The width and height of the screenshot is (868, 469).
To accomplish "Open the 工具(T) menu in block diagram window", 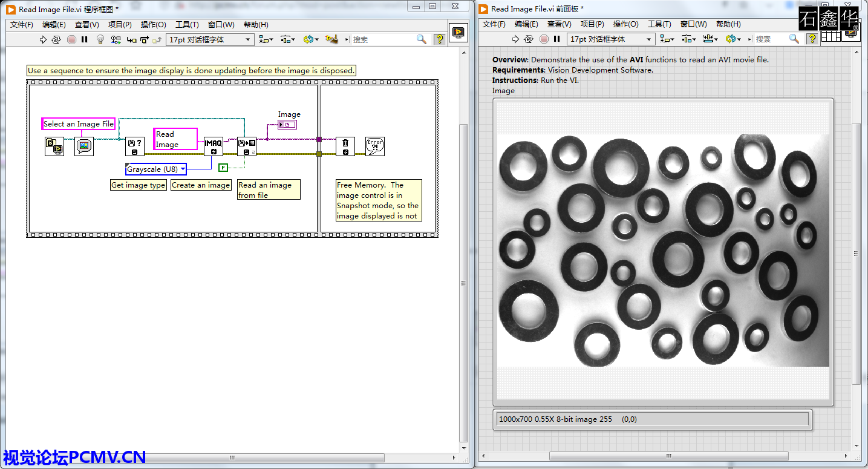I will 187,25.
